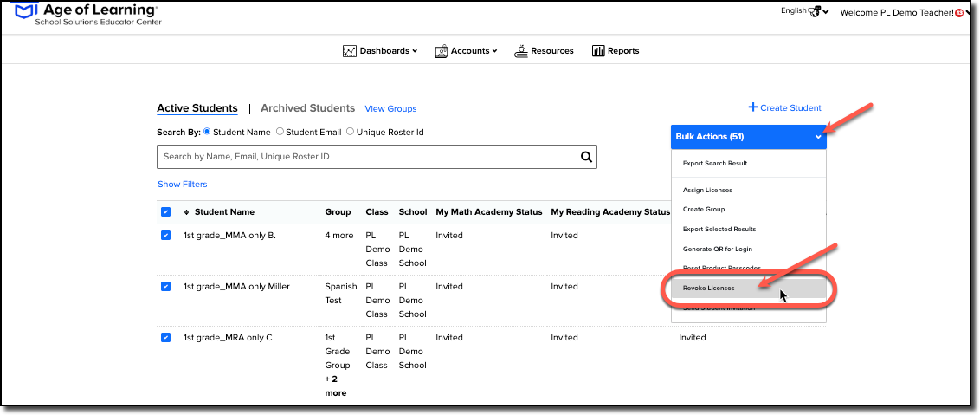This screenshot has width=980, height=415.
Task: Open the Dashboards chart icon
Action: click(350, 51)
